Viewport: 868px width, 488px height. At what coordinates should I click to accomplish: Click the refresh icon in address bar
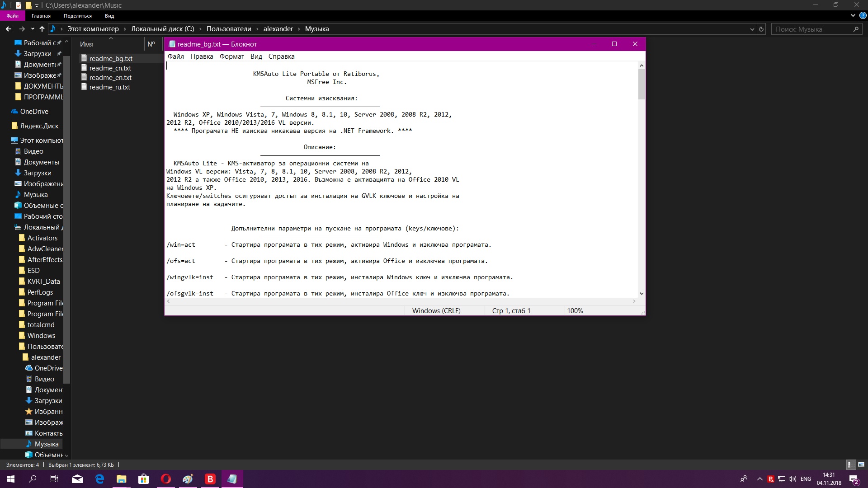pos(761,29)
